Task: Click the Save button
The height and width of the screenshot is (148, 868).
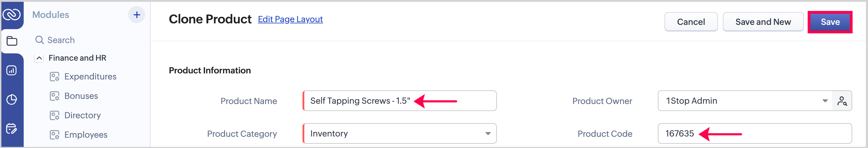Action: coord(830,22)
